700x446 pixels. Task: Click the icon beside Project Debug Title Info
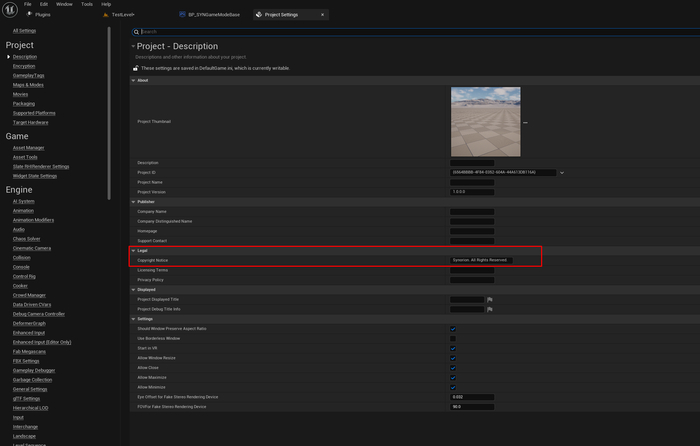point(490,308)
